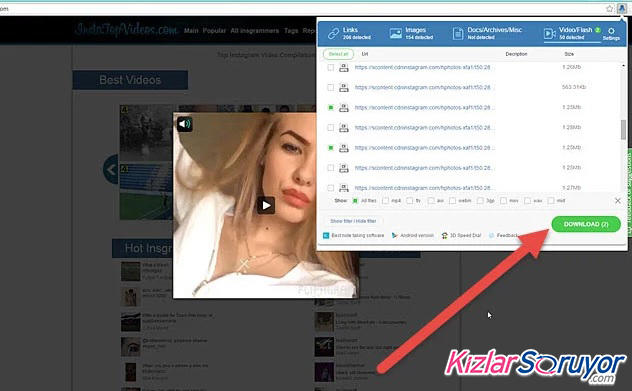Enable the 3gp filter checkbox

click(480, 201)
